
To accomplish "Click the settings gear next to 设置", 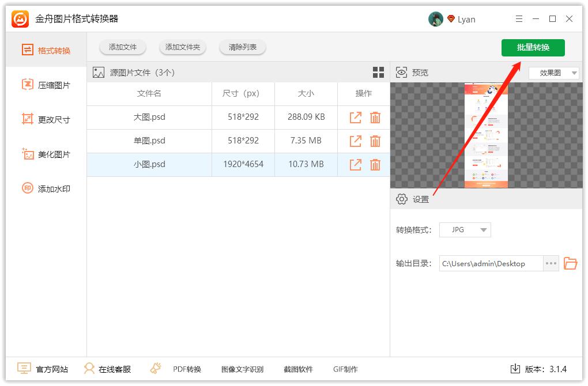I will click(402, 199).
